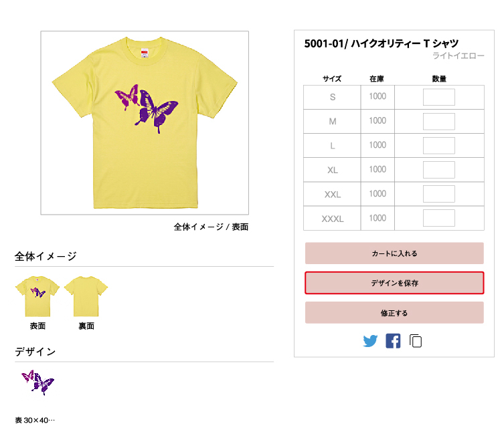Click the copy link icon

click(x=416, y=341)
